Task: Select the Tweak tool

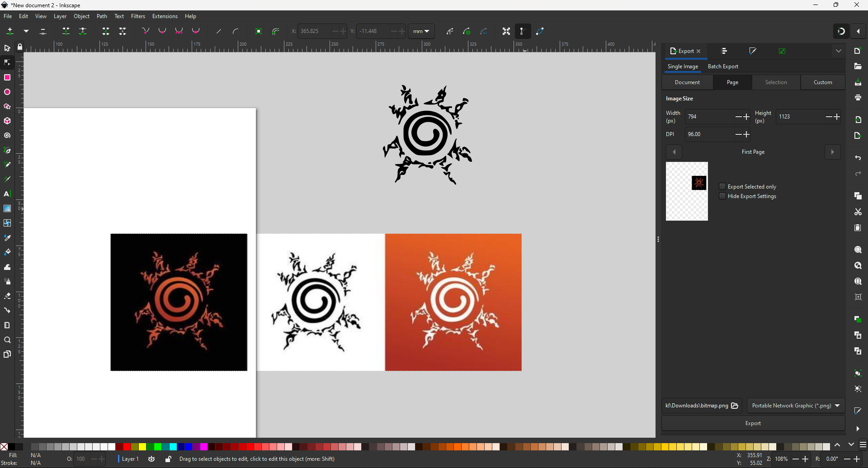Action: point(7,267)
